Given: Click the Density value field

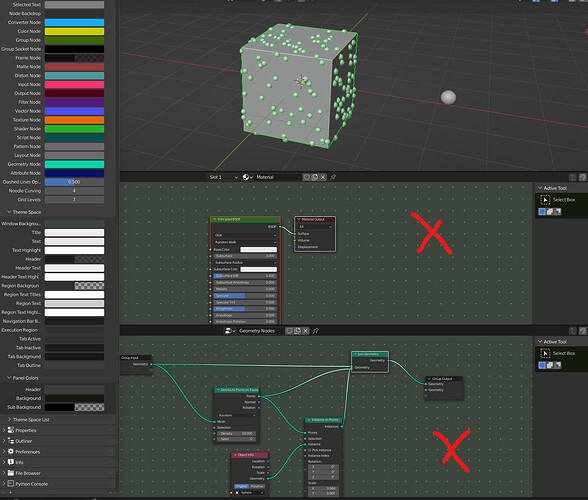Looking at the screenshot, I should point(236,433).
